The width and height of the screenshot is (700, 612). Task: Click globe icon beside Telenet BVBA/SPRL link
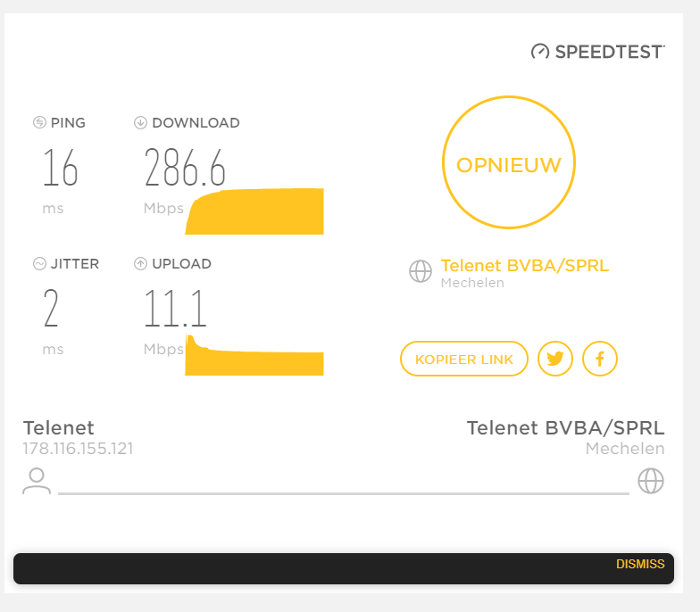(420, 271)
